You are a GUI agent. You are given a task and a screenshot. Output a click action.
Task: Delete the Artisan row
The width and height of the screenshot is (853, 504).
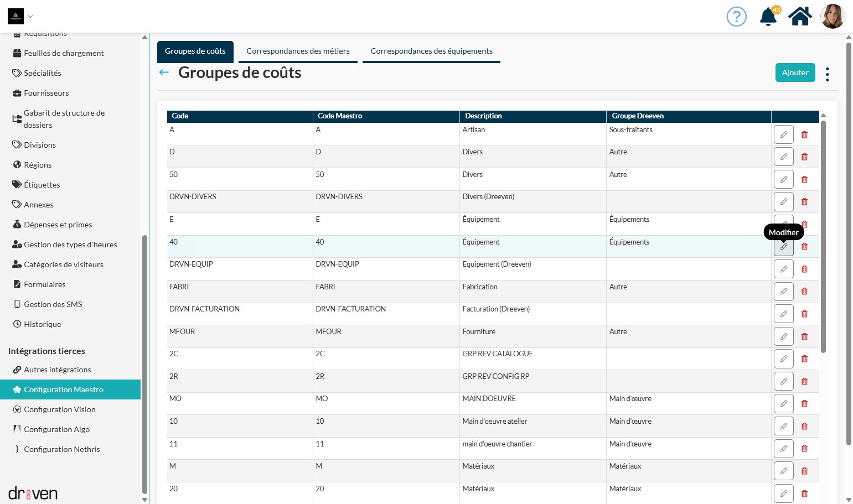pyautogui.click(x=804, y=134)
